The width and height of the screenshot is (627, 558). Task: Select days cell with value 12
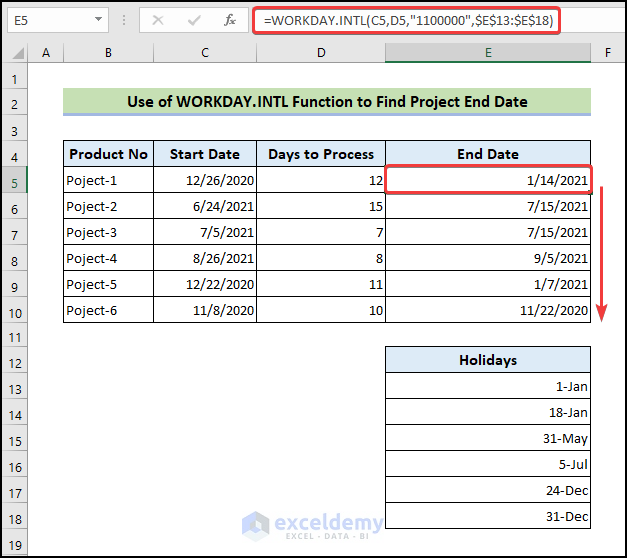pos(321,180)
